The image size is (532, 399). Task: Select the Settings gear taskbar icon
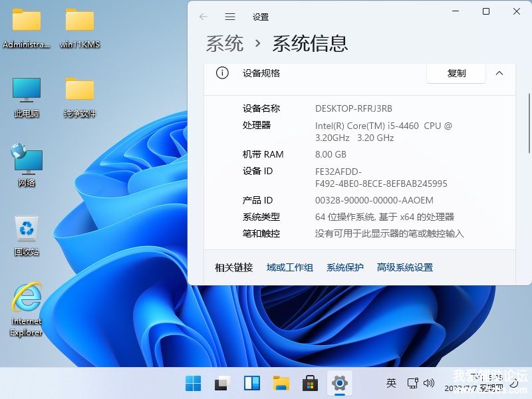click(x=340, y=384)
